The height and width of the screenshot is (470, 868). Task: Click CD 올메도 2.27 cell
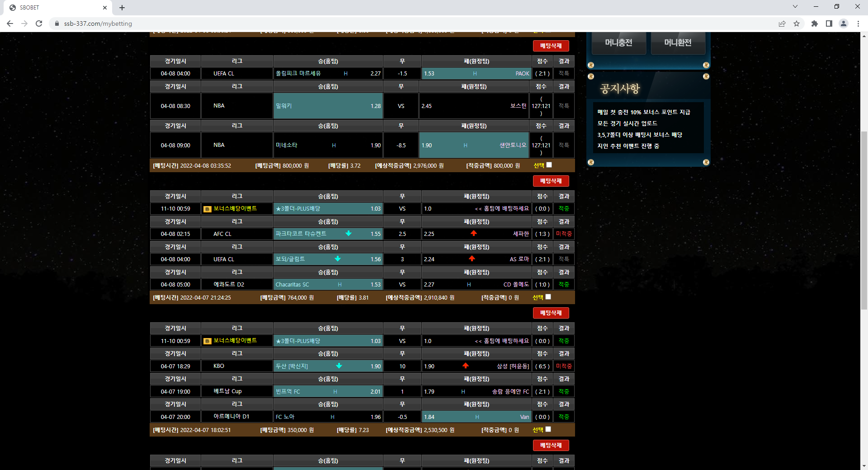click(476, 285)
